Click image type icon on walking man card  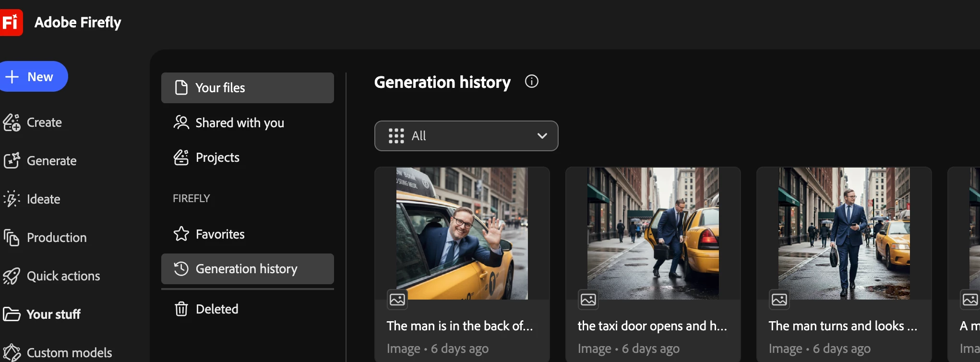[779, 300]
